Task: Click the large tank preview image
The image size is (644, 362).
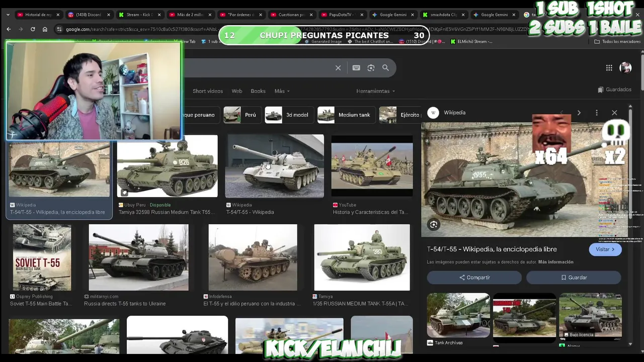Action: point(525,179)
